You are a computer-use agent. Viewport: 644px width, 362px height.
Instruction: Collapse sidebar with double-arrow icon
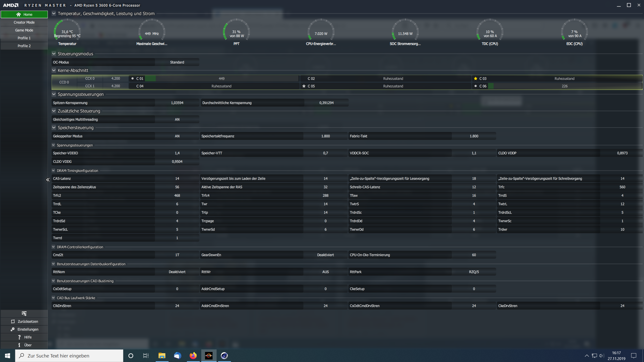(x=48, y=180)
